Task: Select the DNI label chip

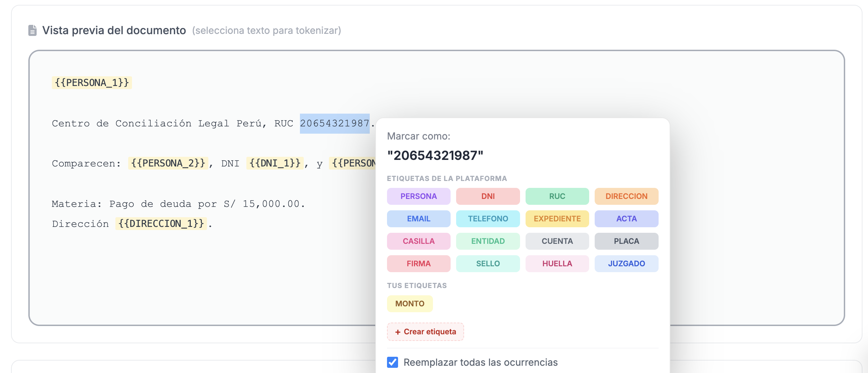Action: pos(488,196)
